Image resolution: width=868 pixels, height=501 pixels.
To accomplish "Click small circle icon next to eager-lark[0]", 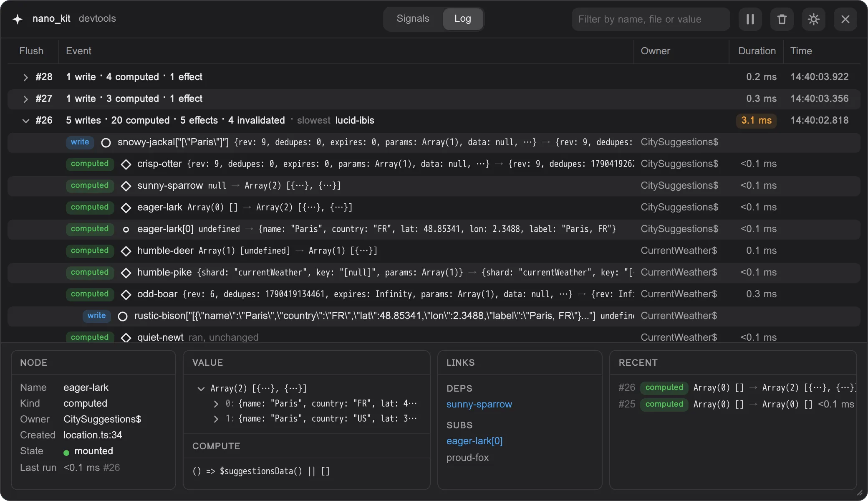I will tap(126, 230).
